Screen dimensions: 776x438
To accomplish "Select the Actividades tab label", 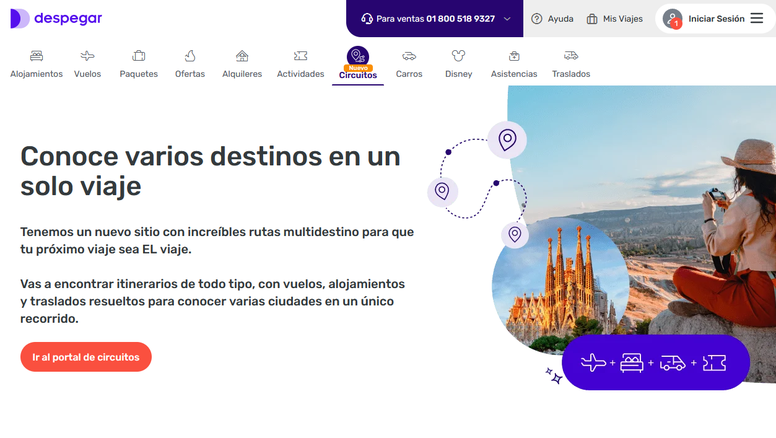I will (300, 74).
